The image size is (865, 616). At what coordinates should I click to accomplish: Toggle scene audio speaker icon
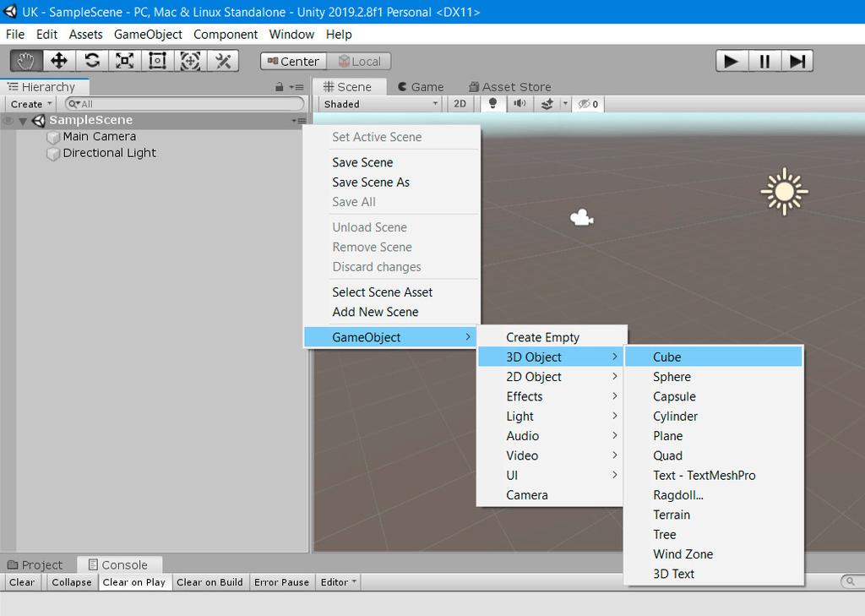(520, 104)
